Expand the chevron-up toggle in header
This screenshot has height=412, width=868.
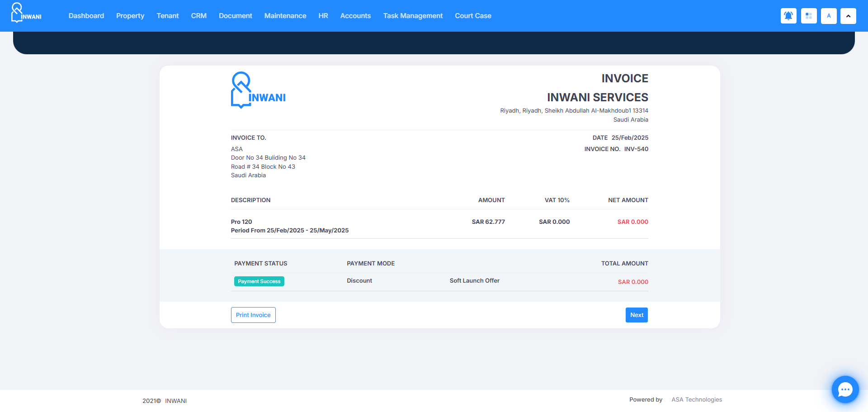click(x=848, y=16)
